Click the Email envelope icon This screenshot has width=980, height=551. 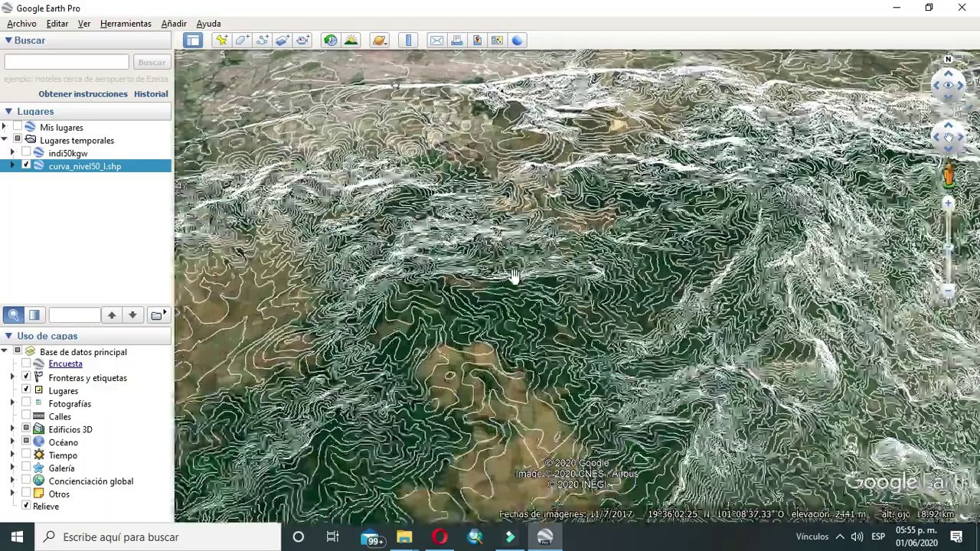click(436, 41)
